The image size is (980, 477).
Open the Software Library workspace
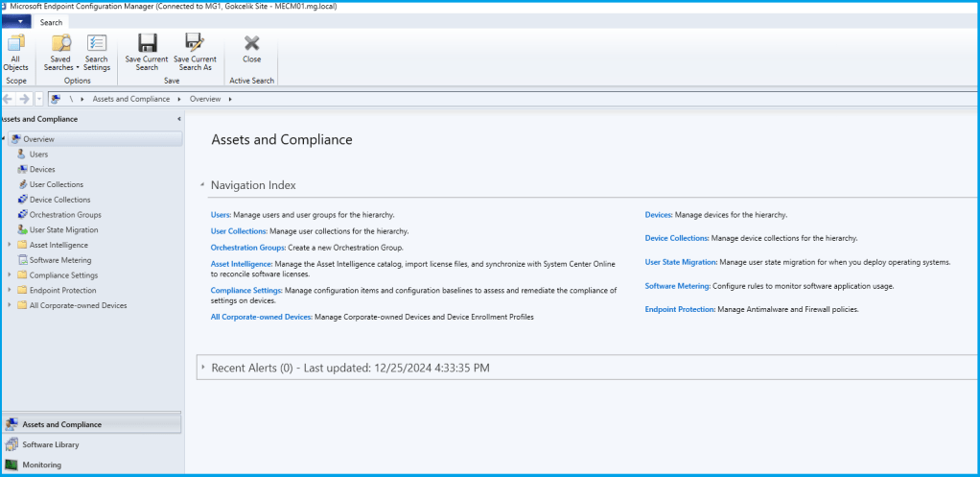pos(51,444)
